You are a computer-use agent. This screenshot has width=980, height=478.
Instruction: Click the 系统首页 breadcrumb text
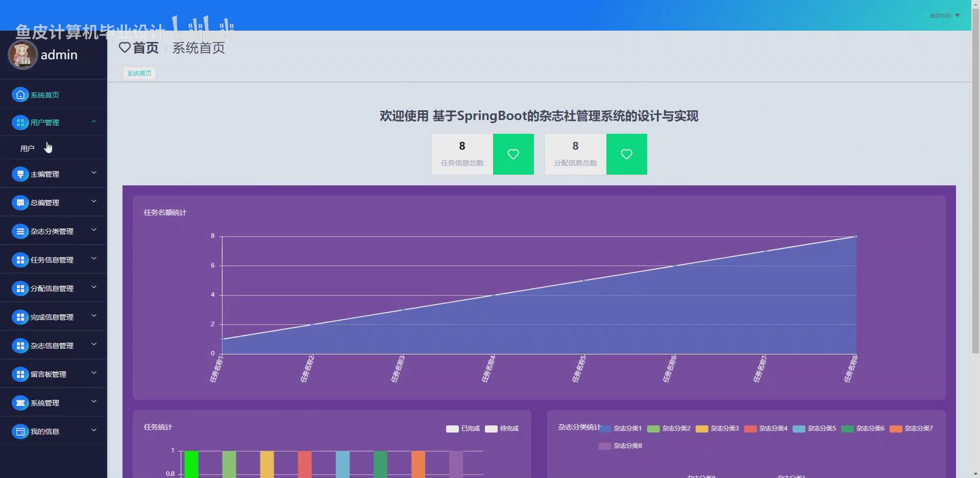[x=199, y=48]
